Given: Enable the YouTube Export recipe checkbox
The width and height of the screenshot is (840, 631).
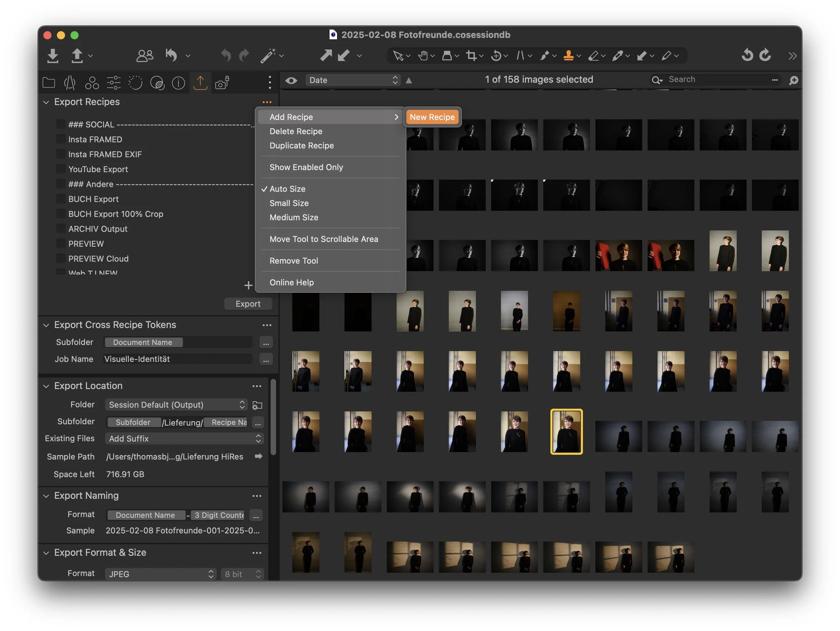Looking at the screenshot, I should click(x=60, y=169).
